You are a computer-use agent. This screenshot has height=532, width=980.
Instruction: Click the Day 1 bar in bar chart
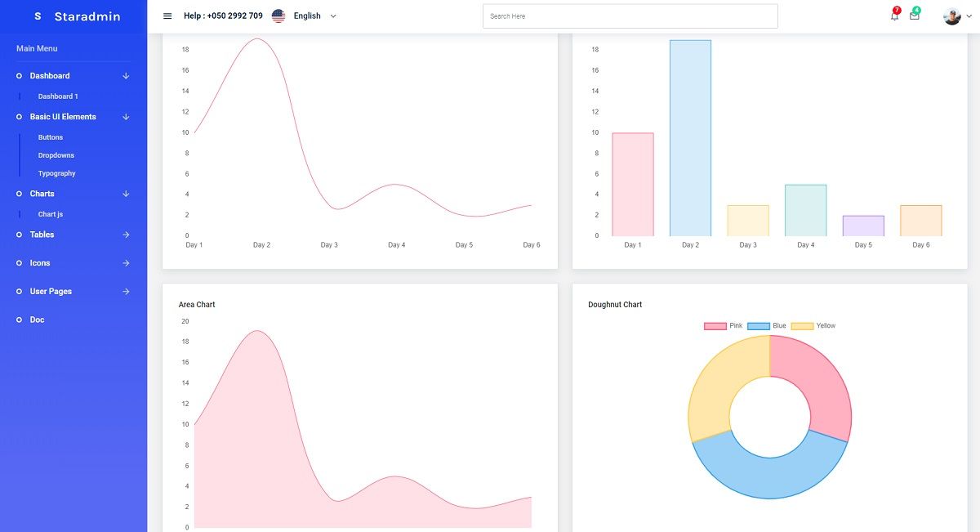pos(633,185)
